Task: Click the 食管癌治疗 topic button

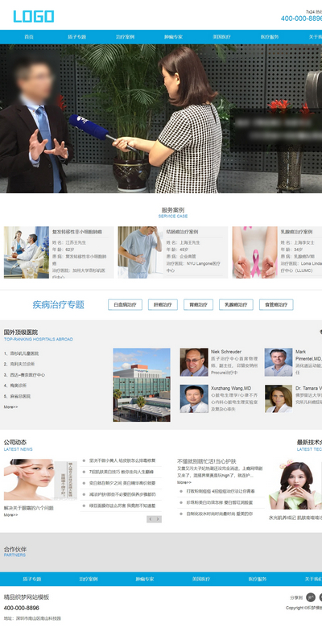Action: (x=276, y=305)
